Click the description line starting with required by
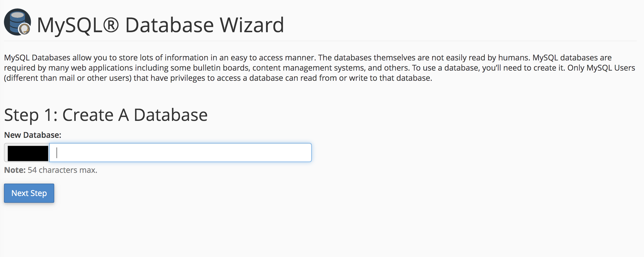644x257 pixels. [319, 68]
